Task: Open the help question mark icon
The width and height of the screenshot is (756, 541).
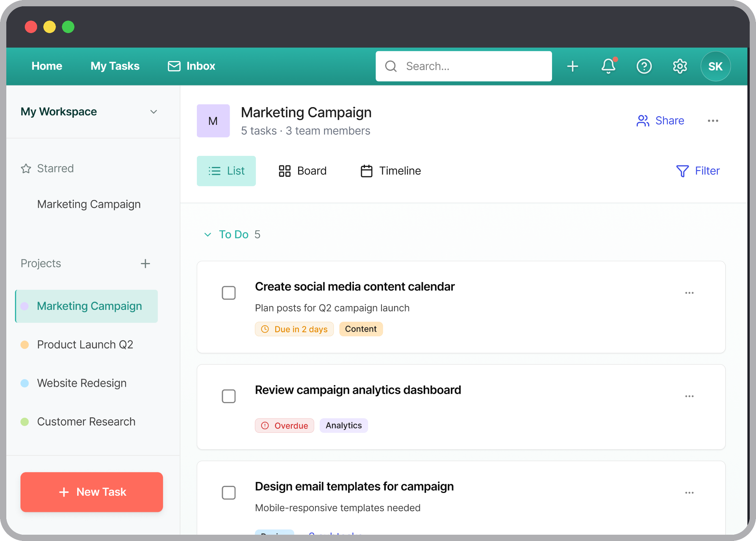Action: pyautogui.click(x=644, y=66)
